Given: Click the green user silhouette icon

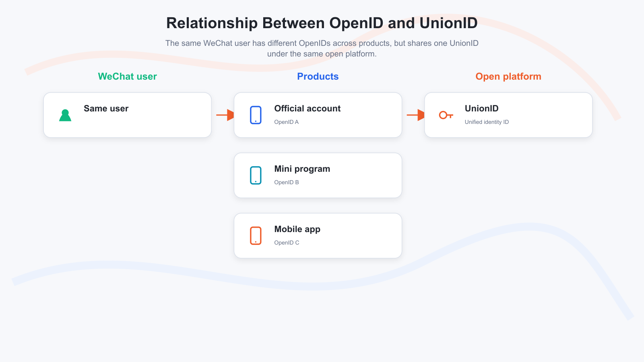Looking at the screenshot, I should [65, 115].
